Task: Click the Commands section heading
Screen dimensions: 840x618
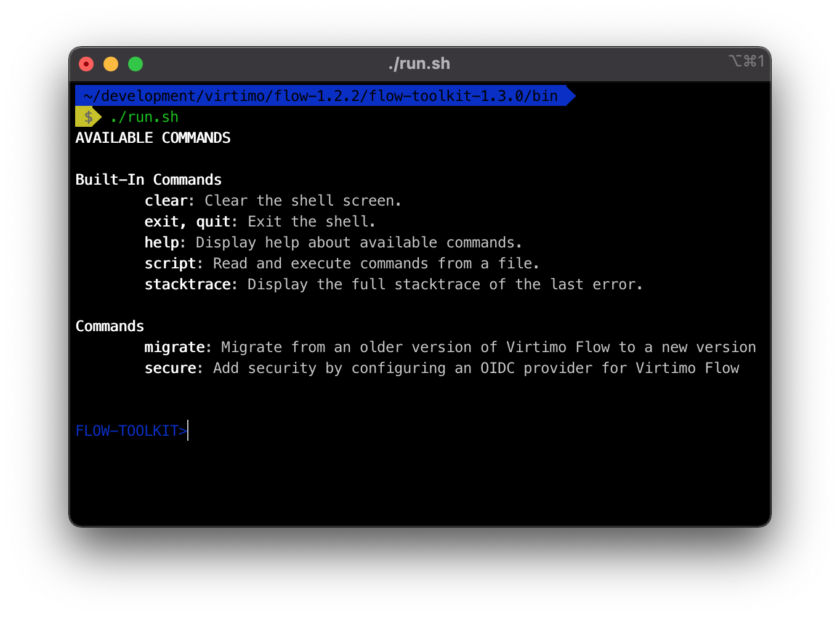Action: (x=110, y=326)
